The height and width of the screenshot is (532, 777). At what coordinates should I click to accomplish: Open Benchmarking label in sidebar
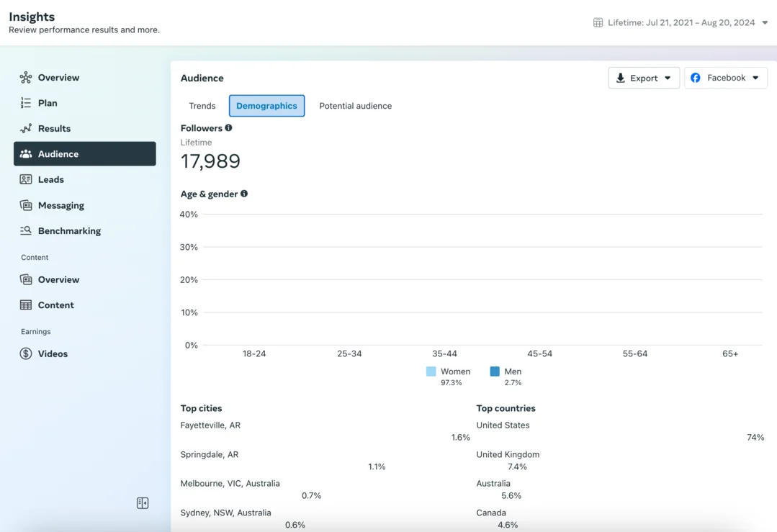[x=69, y=231]
